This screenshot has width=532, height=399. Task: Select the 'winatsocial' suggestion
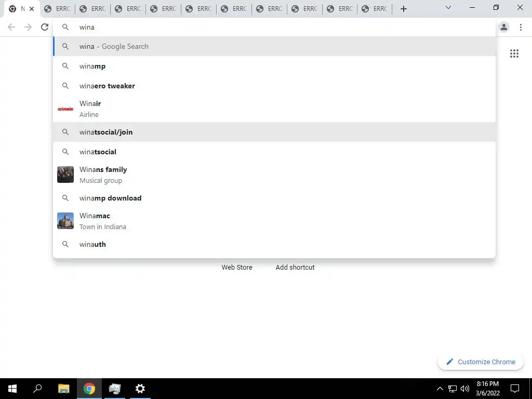pyautogui.click(x=274, y=152)
